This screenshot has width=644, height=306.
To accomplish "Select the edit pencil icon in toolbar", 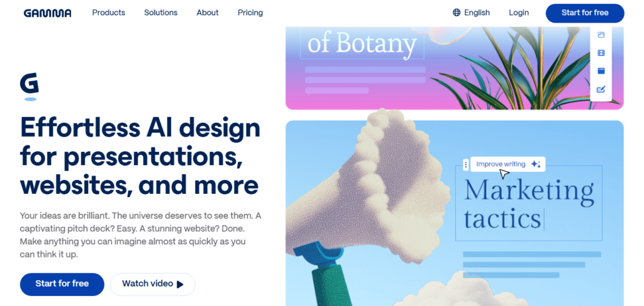I will coord(601,89).
